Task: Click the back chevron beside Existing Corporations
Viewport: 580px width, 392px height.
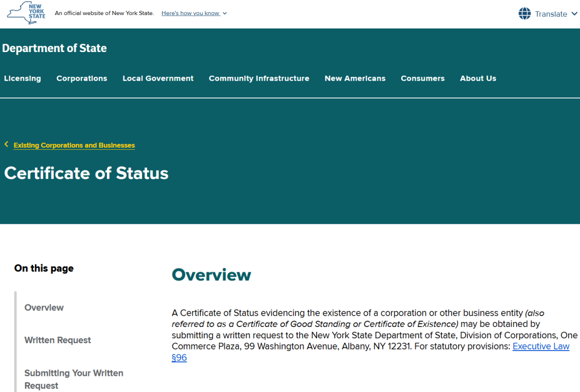Action: click(x=6, y=144)
